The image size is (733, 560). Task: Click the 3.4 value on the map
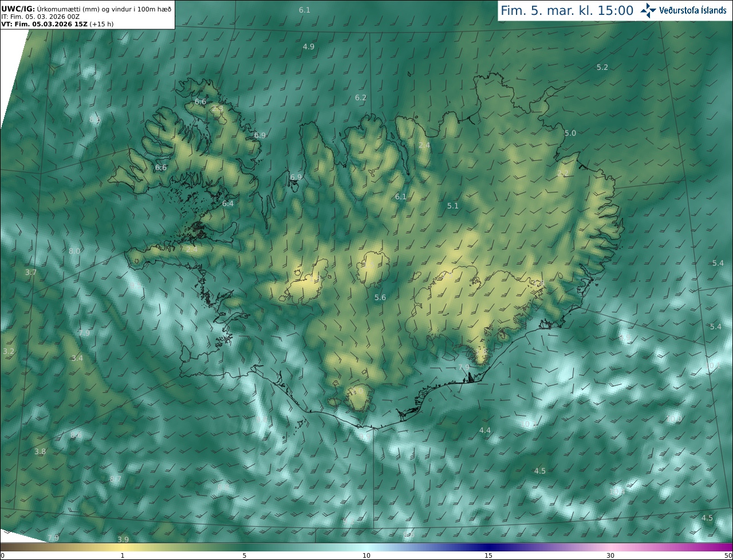(x=77, y=358)
